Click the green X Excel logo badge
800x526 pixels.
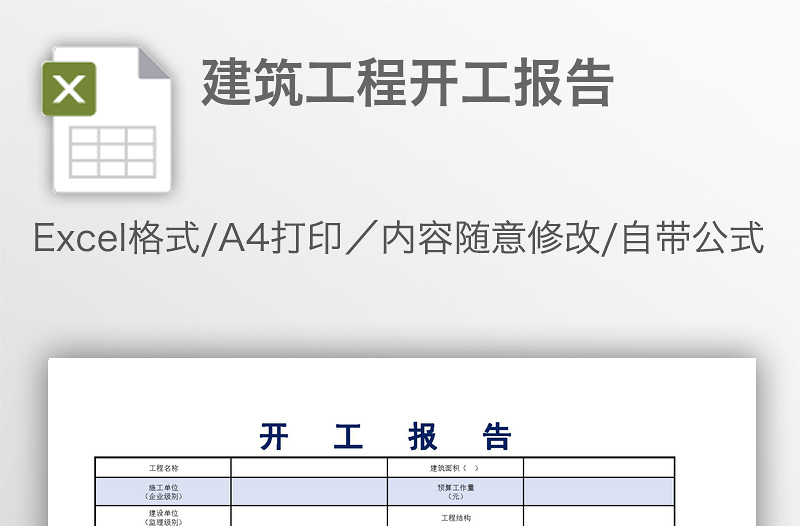click(69, 89)
